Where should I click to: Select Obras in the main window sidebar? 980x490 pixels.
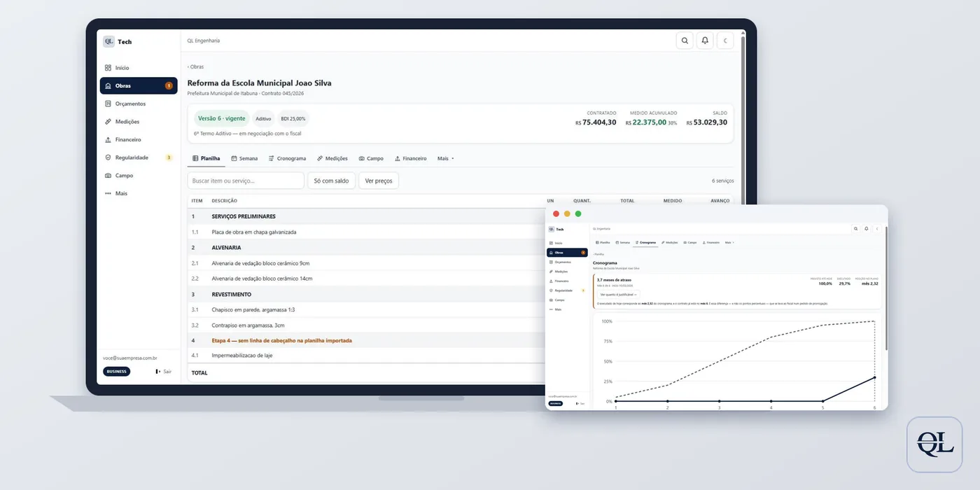[x=138, y=85]
